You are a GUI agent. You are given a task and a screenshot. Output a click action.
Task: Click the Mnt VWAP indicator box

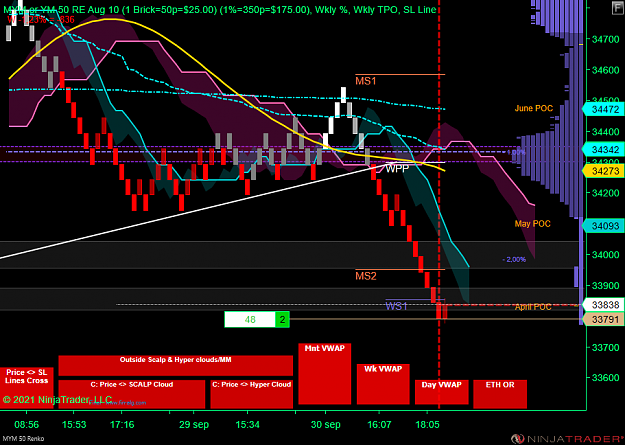point(324,374)
